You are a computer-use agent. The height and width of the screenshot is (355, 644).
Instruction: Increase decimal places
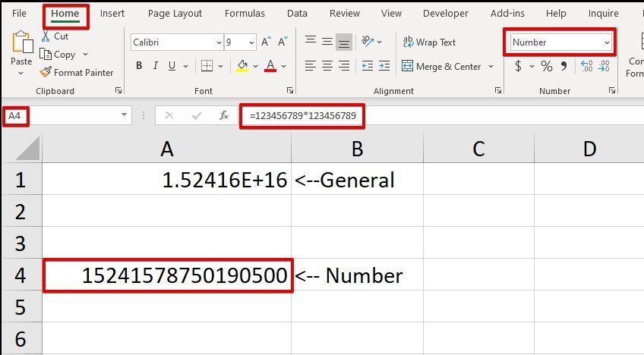pos(587,66)
